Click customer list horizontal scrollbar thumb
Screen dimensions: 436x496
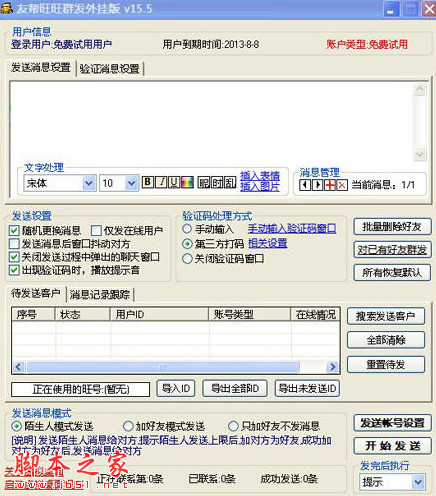(163, 367)
